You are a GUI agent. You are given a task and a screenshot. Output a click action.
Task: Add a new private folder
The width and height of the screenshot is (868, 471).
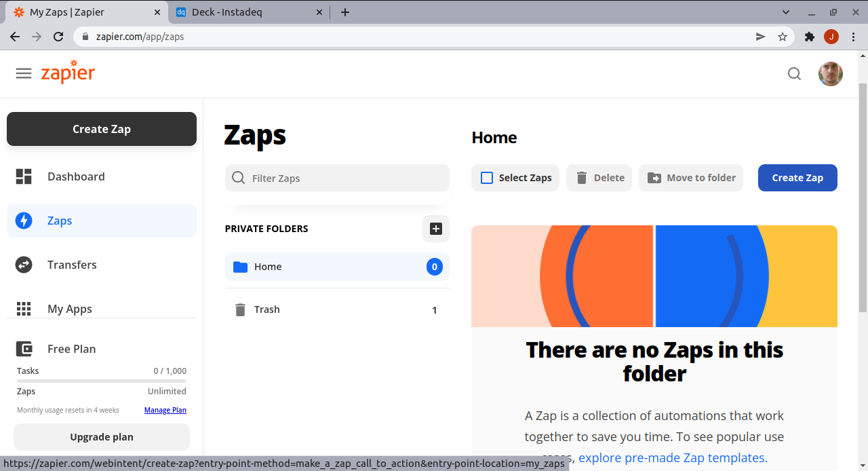(x=436, y=229)
